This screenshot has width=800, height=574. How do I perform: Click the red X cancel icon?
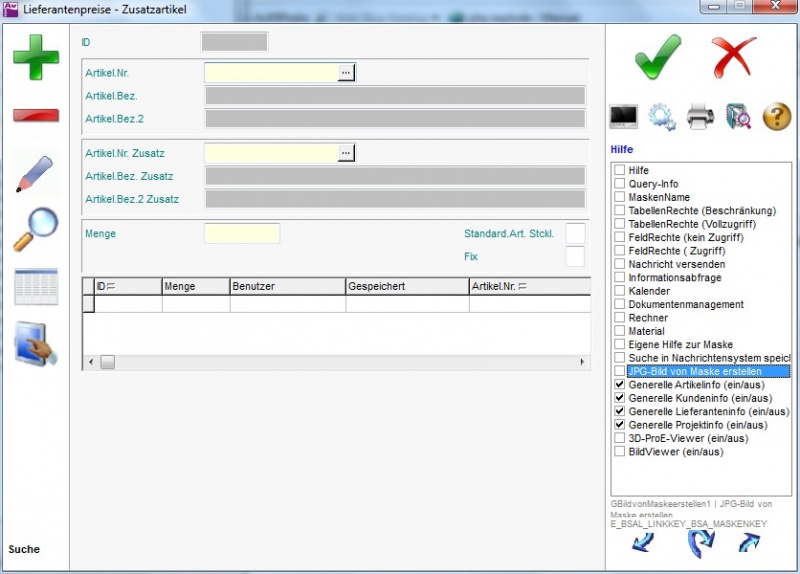[735, 56]
